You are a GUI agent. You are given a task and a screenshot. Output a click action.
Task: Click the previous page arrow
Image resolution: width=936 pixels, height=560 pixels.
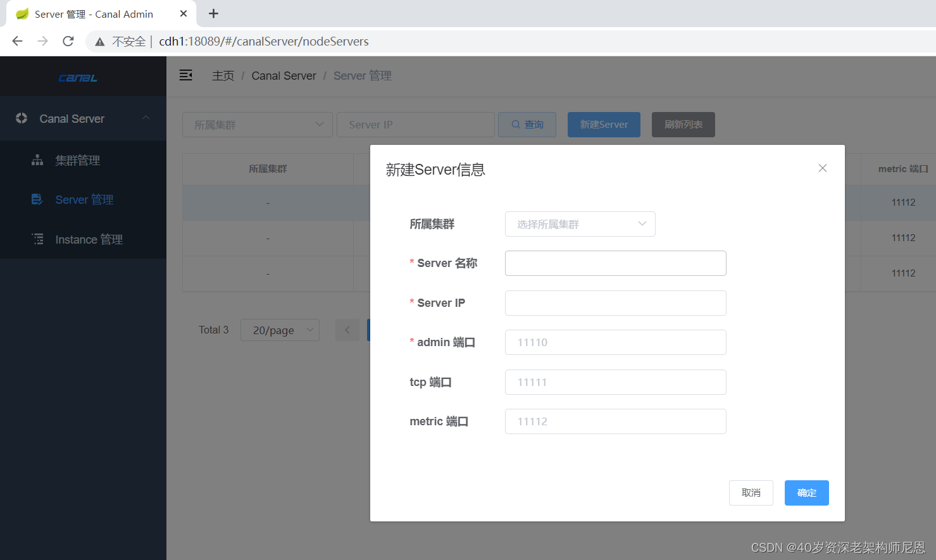347,330
